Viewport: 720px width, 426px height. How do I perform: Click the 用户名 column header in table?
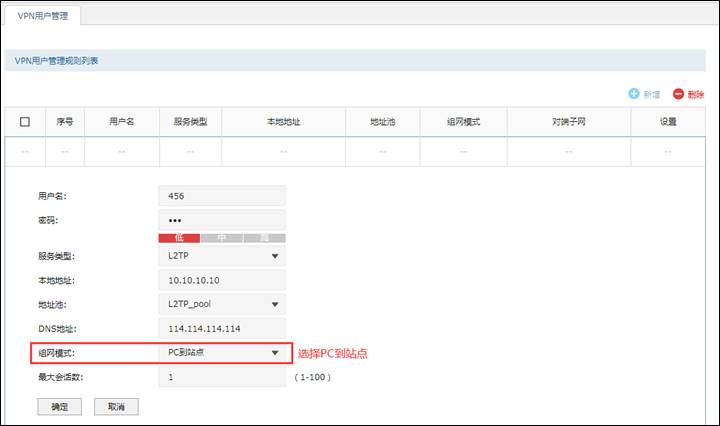(x=122, y=122)
